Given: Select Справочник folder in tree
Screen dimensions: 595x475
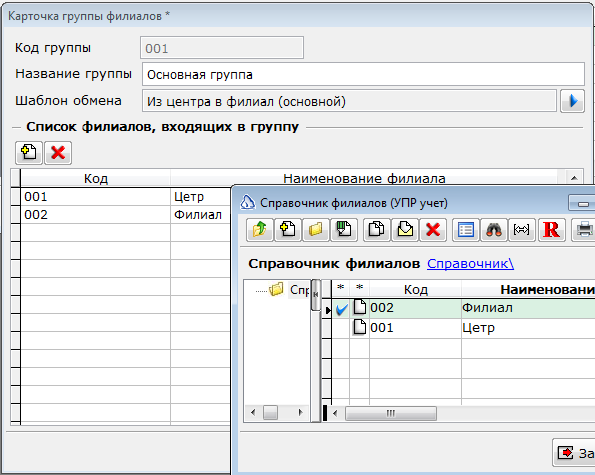Looking at the screenshot, I should (299, 290).
